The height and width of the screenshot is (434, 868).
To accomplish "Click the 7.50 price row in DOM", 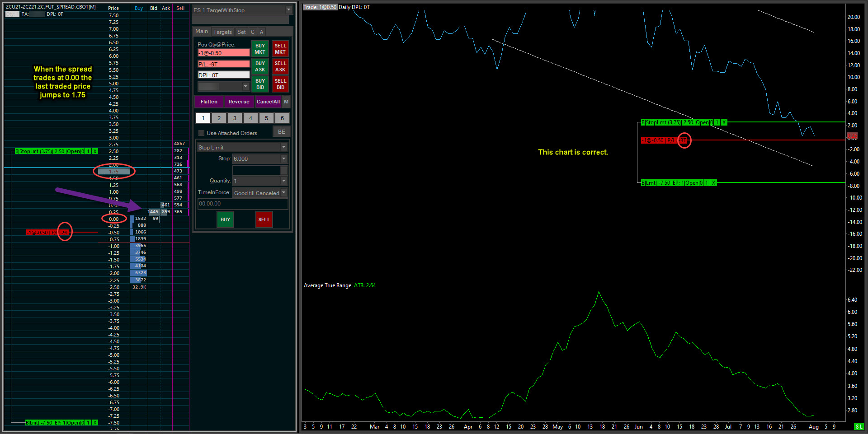I will tap(113, 15).
